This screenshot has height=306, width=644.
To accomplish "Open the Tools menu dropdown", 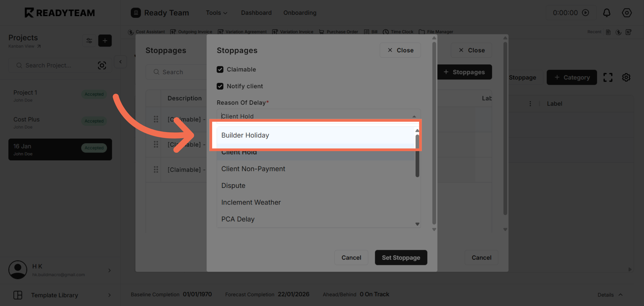I will tap(216, 13).
